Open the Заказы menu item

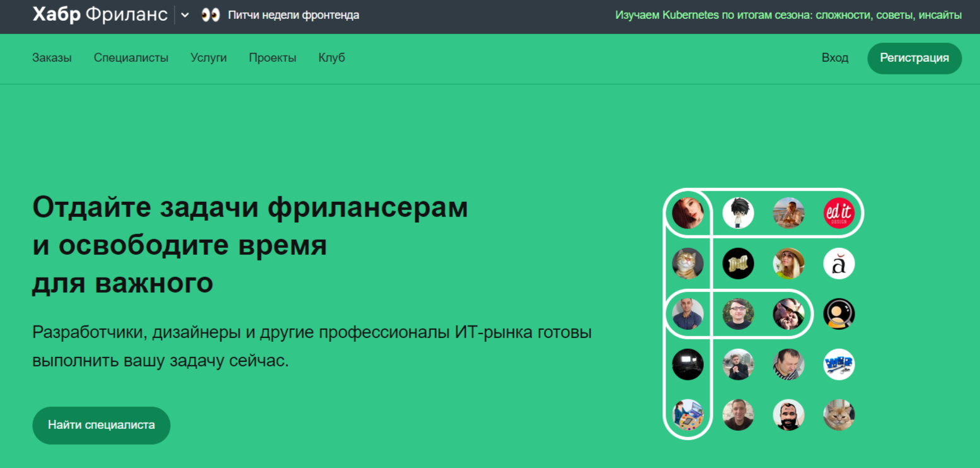pos(51,57)
